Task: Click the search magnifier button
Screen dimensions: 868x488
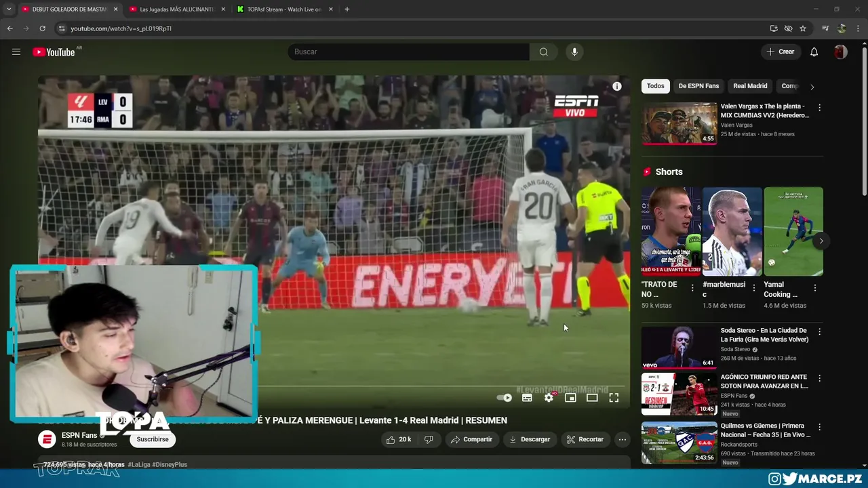Action: [x=543, y=52]
